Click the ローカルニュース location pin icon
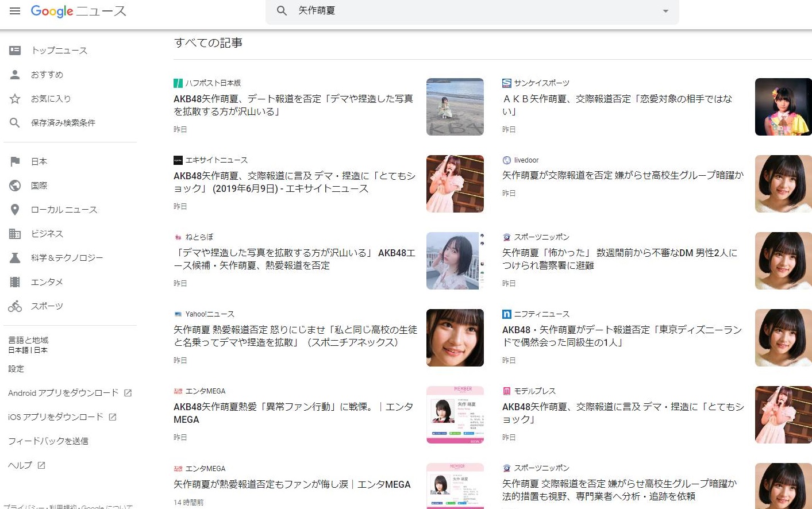 click(15, 210)
